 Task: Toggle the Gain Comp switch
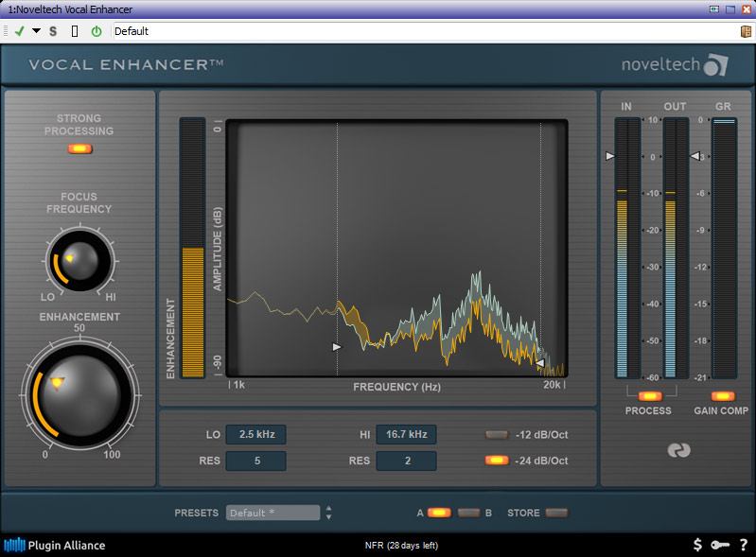click(722, 396)
